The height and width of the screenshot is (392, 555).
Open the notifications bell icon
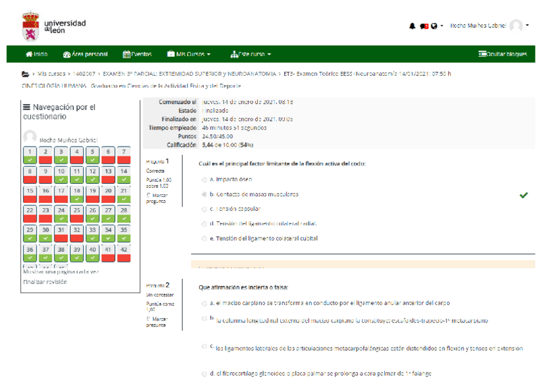(x=412, y=26)
